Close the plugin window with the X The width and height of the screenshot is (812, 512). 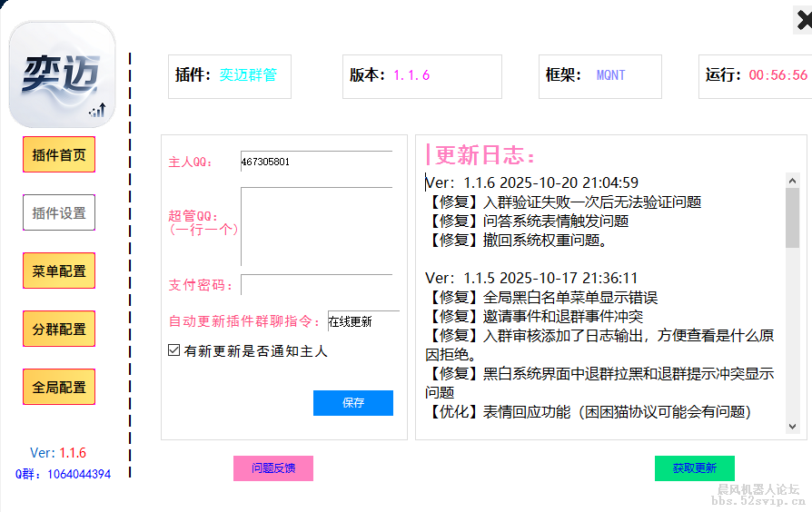tap(803, 19)
